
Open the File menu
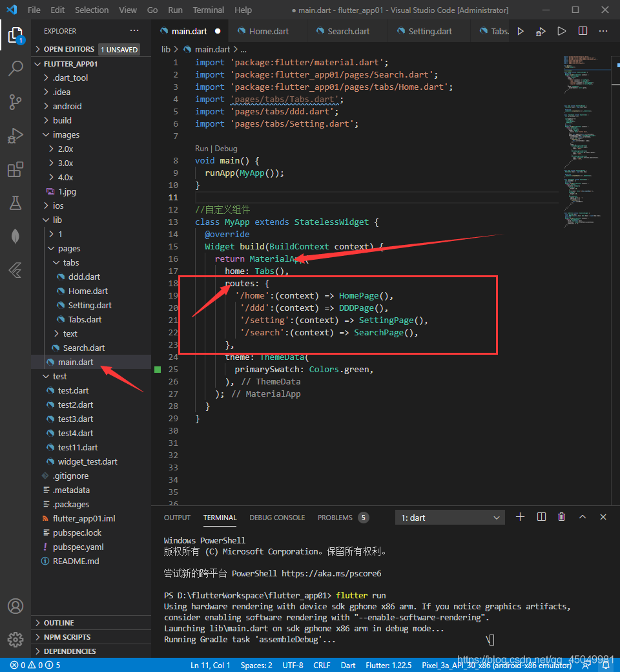click(34, 10)
